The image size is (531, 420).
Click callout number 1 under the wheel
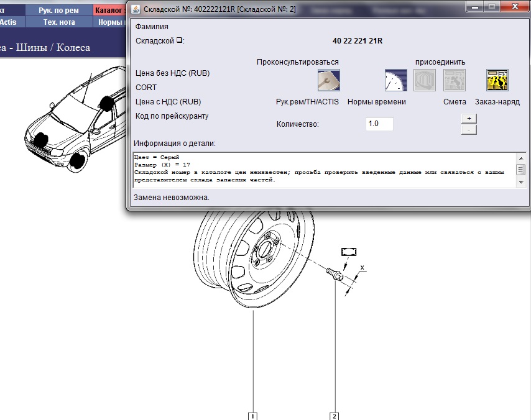coord(253,416)
